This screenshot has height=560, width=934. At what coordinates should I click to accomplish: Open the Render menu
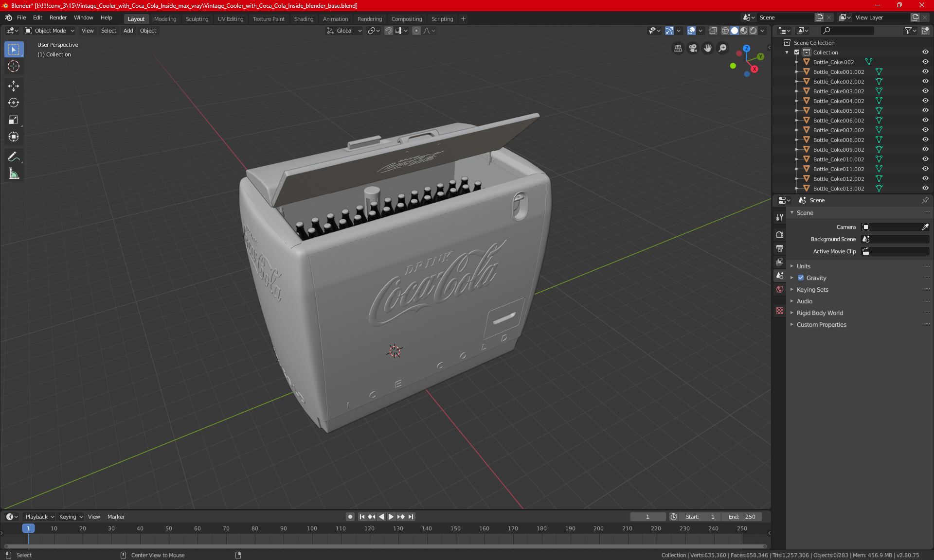pos(58,17)
